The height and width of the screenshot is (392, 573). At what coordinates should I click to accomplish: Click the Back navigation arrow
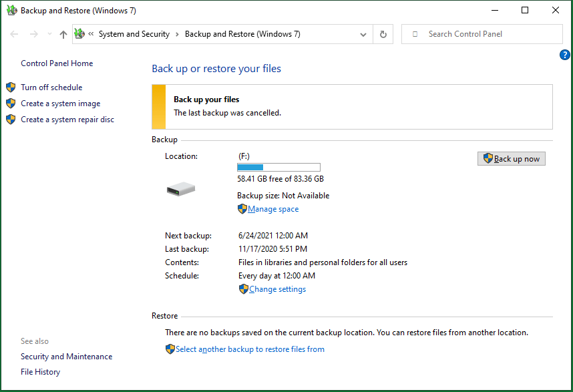pyautogui.click(x=14, y=34)
